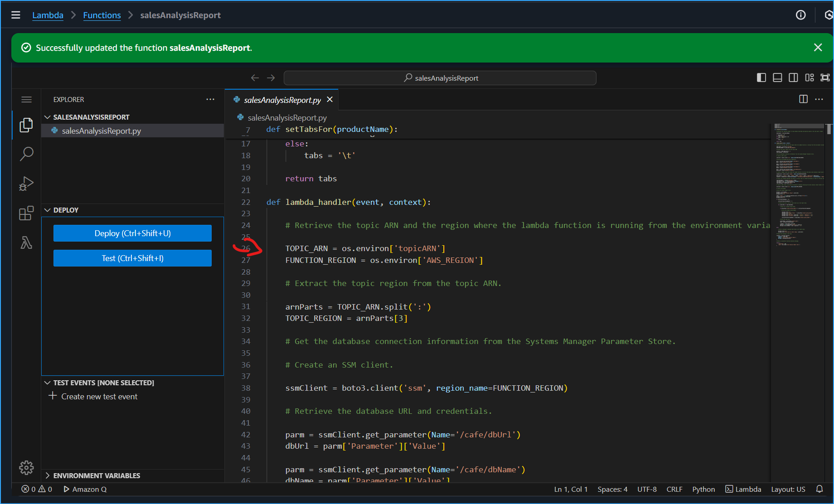Collapse the Deploy section
The image size is (834, 504).
pos(66,210)
